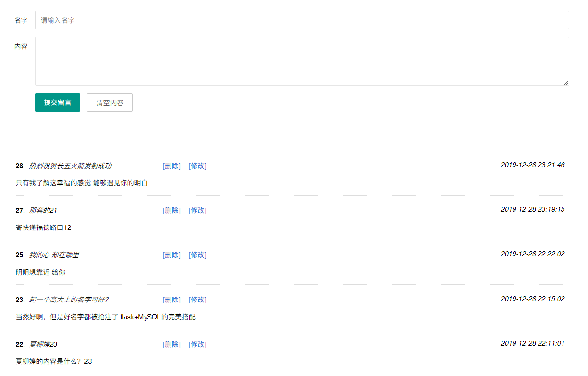Click timestamp 2019-12-28 23:21:46
The image size is (588, 376).
click(533, 165)
